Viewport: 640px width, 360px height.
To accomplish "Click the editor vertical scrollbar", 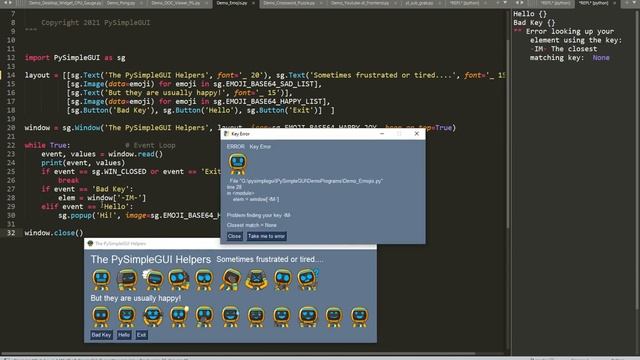I will coord(508,135).
